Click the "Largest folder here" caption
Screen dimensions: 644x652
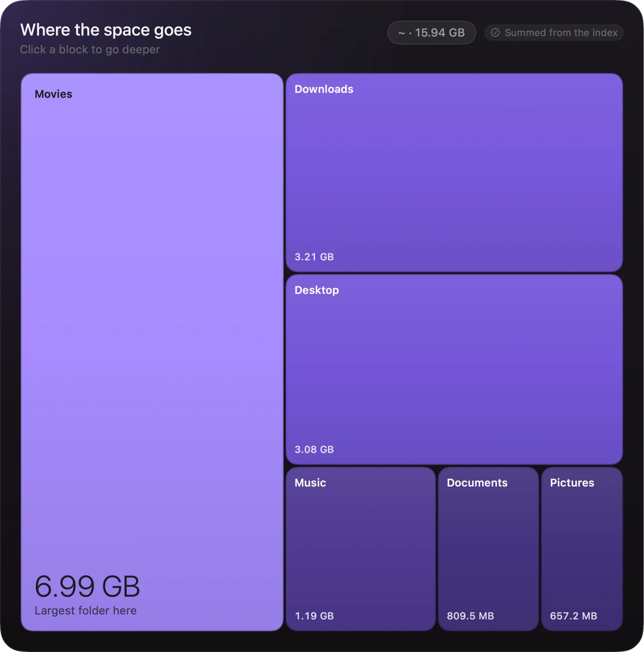pyautogui.click(x=85, y=610)
